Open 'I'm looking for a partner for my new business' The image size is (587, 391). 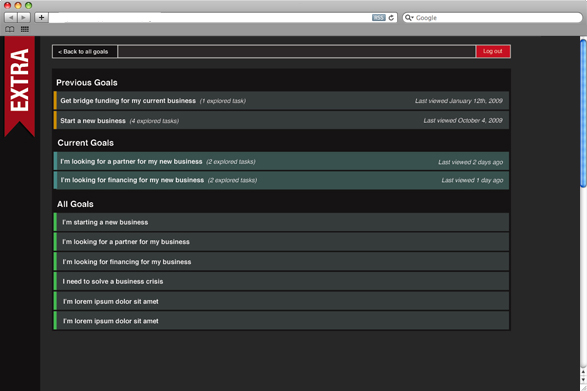pos(281,161)
